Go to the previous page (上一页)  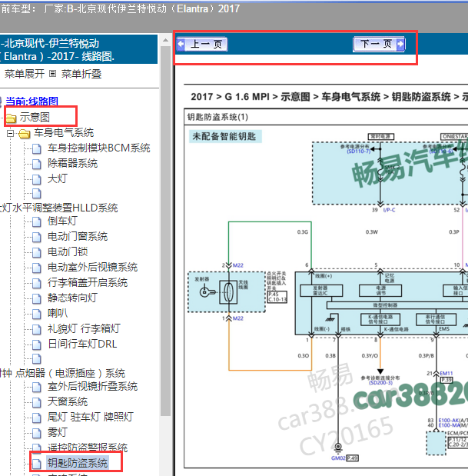(x=202, y=45)
